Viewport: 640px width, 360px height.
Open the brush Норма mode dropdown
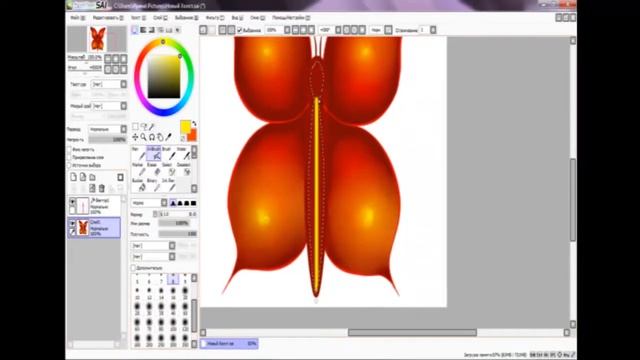click(149, 203)
